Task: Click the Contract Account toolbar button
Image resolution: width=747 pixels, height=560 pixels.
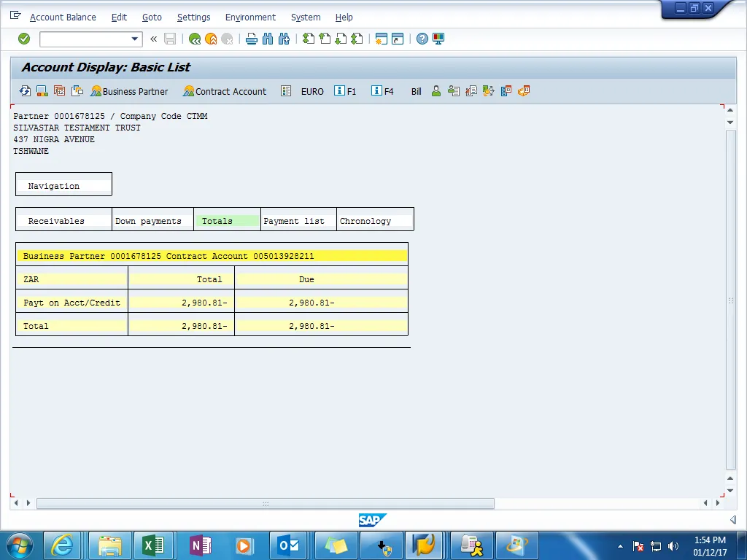Action: click(x=225, y=91)
